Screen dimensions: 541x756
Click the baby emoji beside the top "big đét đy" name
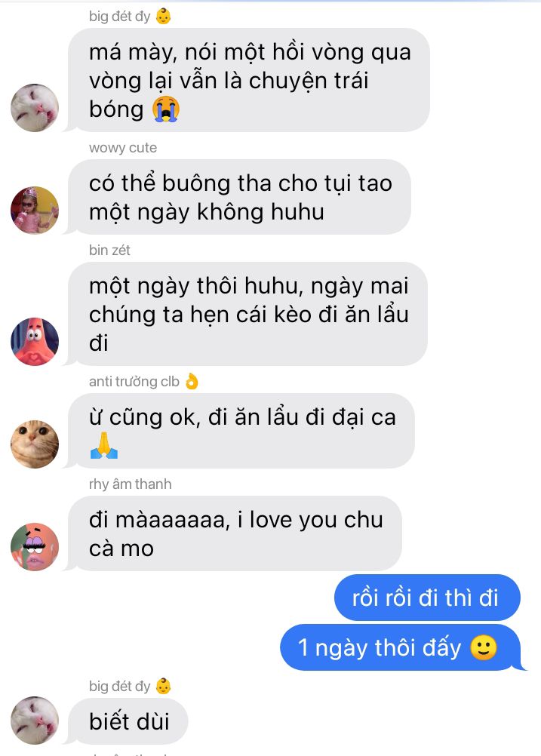click(x=164, y=17)
